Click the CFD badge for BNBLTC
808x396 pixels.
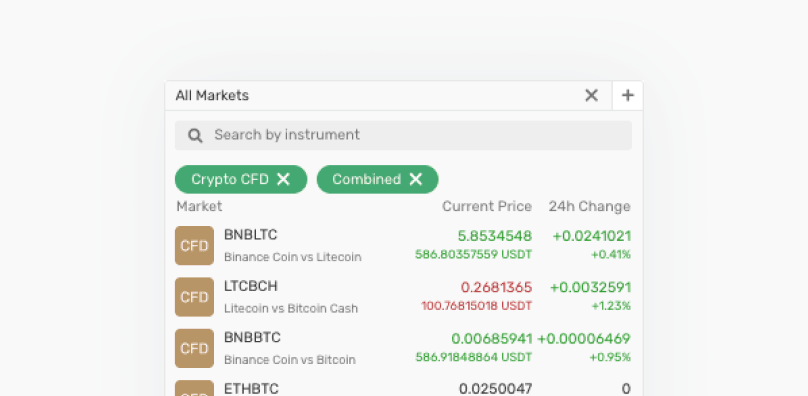click(194, 245)
